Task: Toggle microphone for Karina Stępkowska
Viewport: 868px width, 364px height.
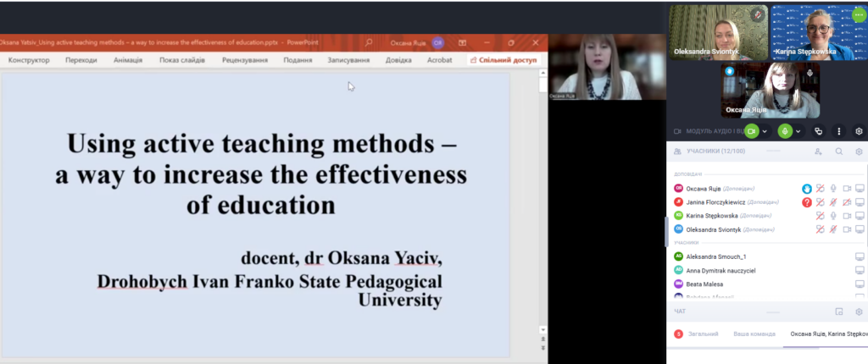Action: point(833,216)
